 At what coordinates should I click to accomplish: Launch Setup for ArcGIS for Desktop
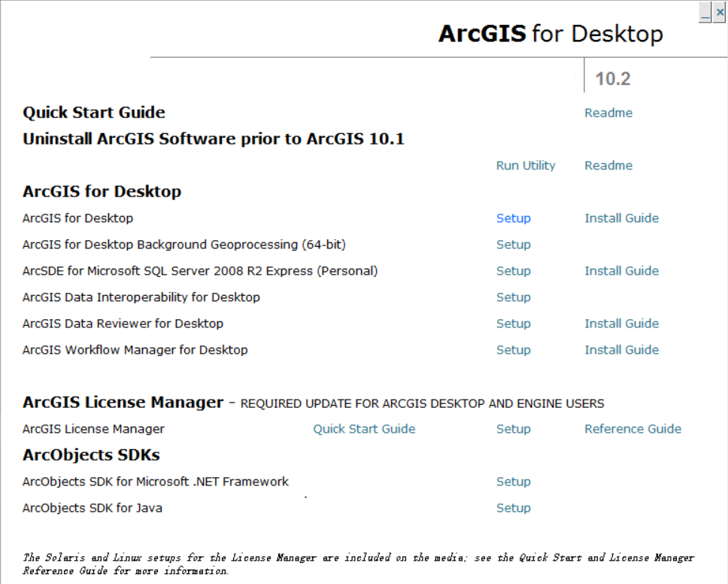(514, 218)
